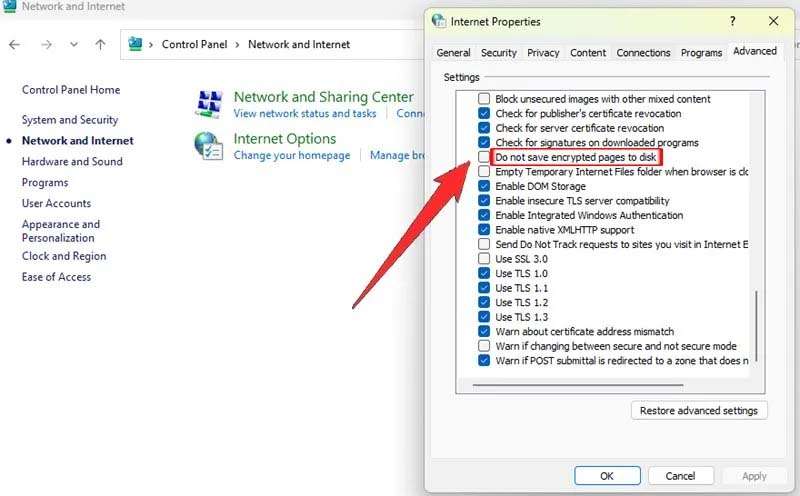Screen dimensions: 800x496
Task: Toggle Warn about certificate address mismatch
Action: click(x=484, y=332)
